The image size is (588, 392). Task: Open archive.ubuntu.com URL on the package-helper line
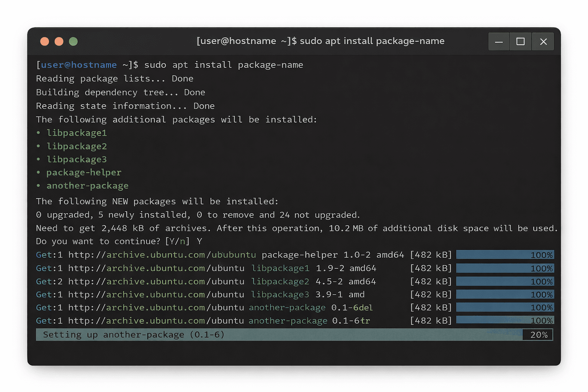click(155, 255)
